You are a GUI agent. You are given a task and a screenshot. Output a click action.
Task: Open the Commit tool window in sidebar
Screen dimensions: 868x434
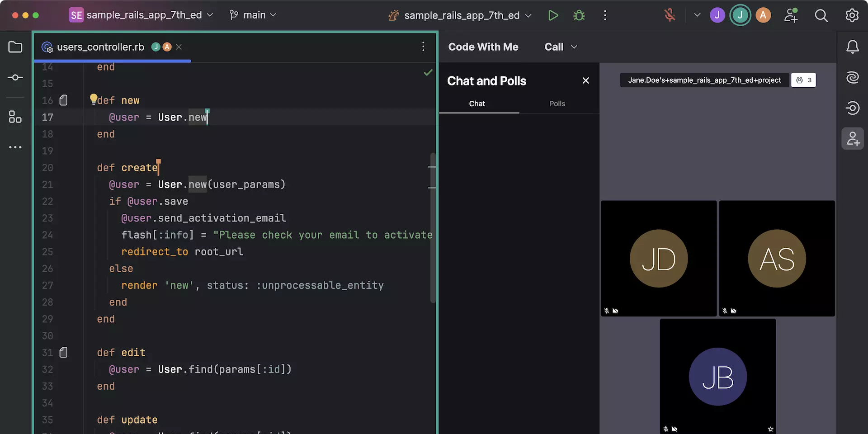pos(15,78)
